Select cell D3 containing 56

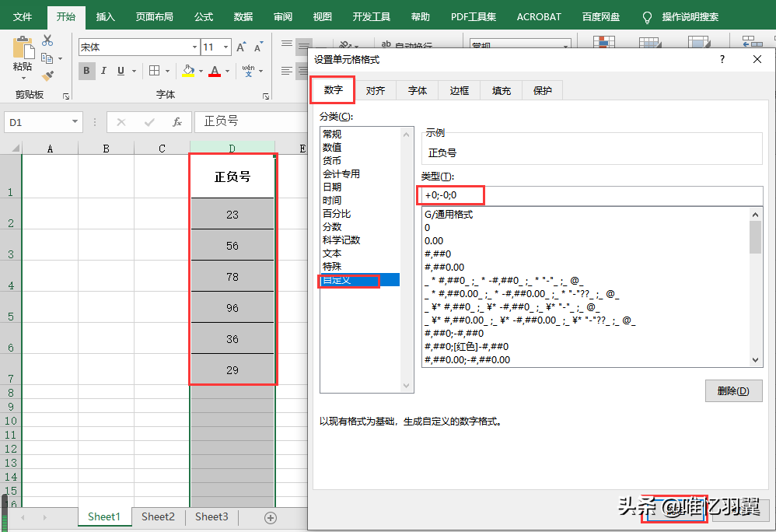(232, 246)
